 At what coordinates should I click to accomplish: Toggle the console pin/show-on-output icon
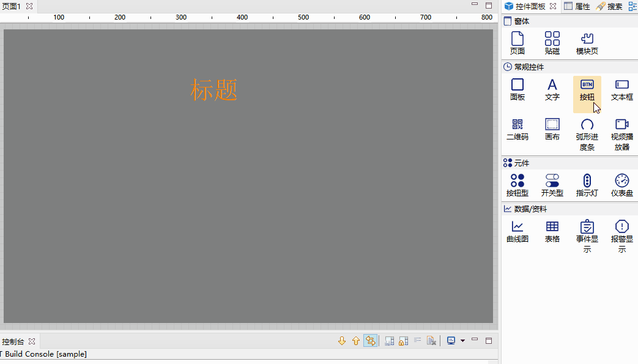click(x=389, y=341)
